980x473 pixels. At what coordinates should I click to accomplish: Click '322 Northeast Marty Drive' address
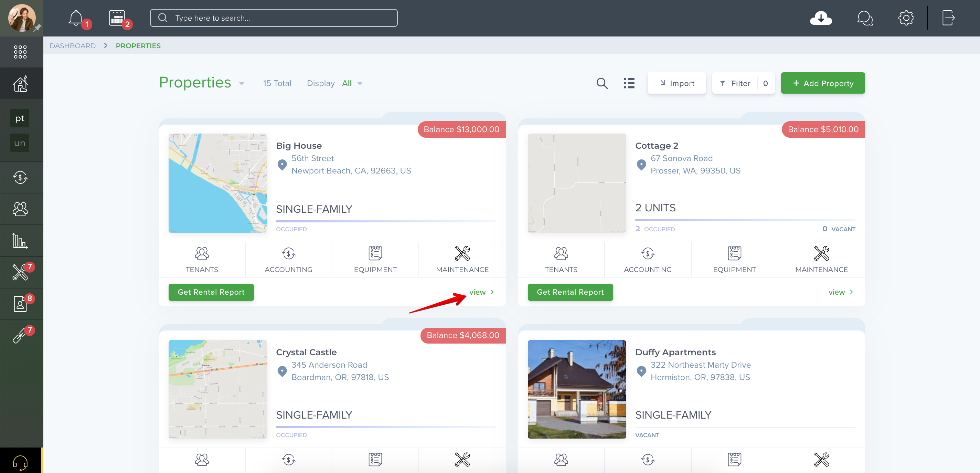[x=700, y=365]
